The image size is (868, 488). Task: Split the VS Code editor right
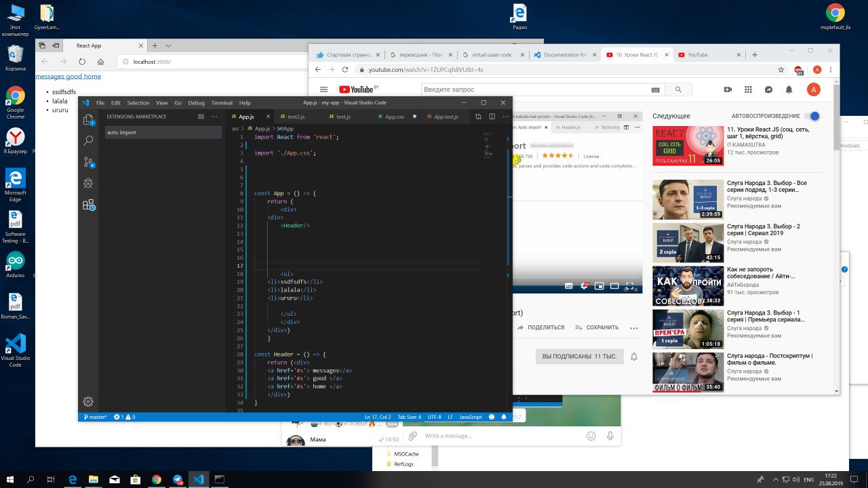[x=491, y=117]
